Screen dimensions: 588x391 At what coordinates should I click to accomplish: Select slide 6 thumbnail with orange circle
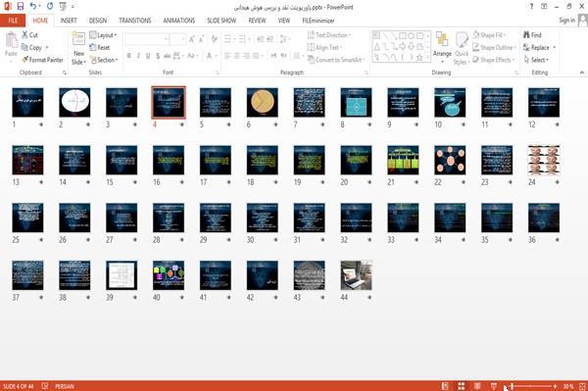pos(263,102)
